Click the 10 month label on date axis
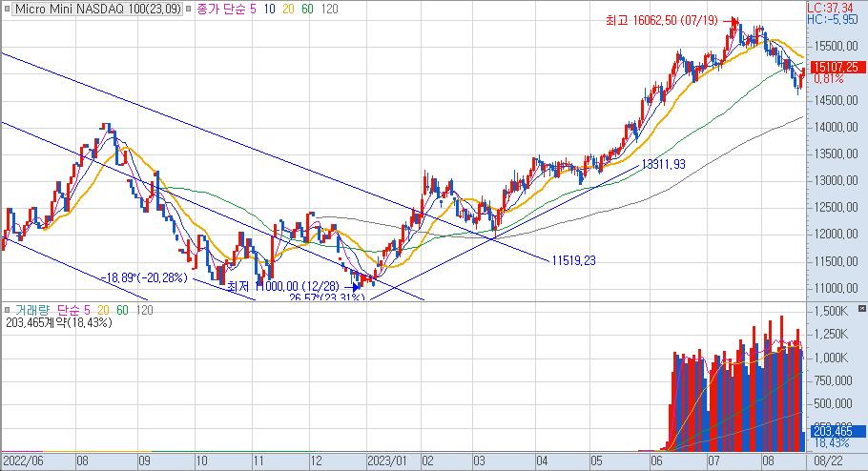 tap(201, 461)
